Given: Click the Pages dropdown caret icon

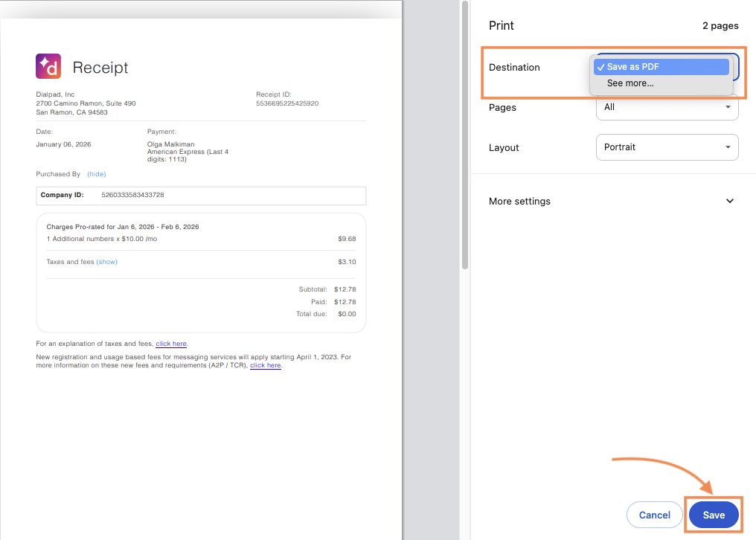Looking at the screenshot, I should click(x=728, y=107).
